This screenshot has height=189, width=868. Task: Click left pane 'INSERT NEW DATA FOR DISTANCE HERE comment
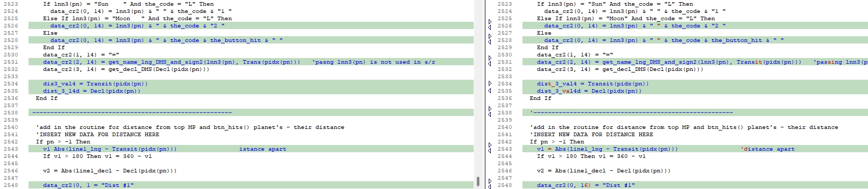[98, 134]
